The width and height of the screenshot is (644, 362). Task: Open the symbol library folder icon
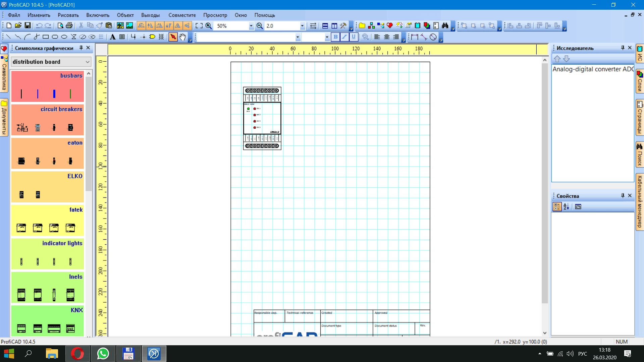point(362,26)
